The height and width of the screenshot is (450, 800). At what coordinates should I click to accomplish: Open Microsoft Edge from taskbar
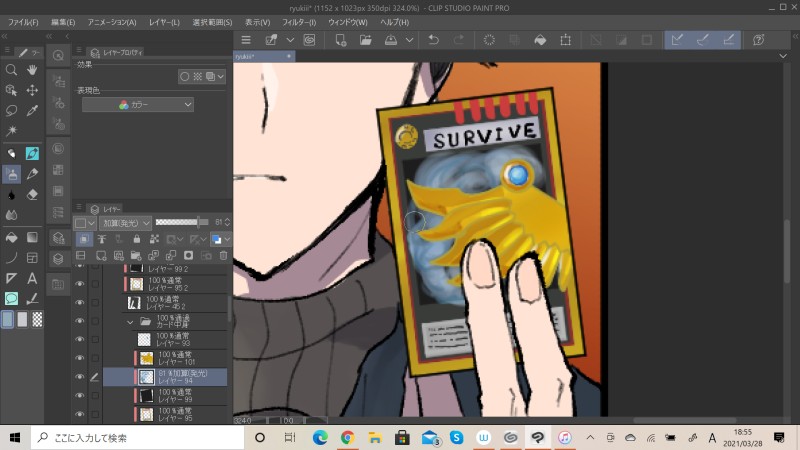(320, 438)
